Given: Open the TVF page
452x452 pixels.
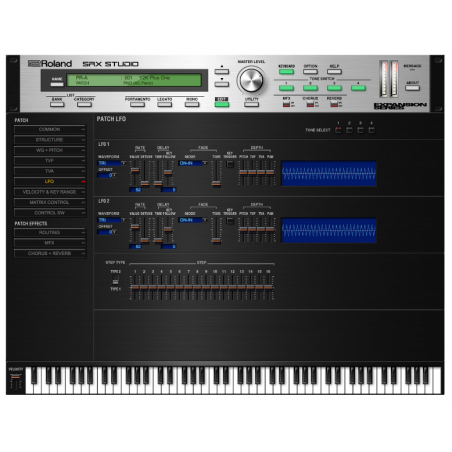Looking at the screenshot, I should pos(50,161).
